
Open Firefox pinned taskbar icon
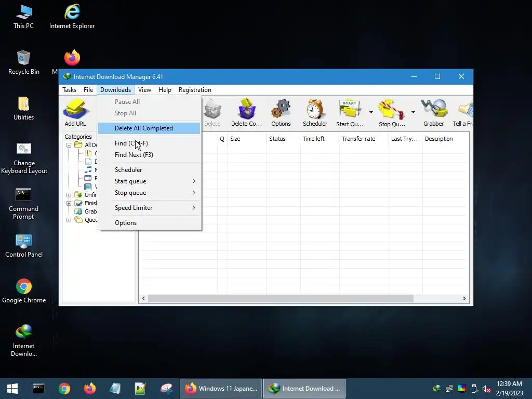coord(89,389)
